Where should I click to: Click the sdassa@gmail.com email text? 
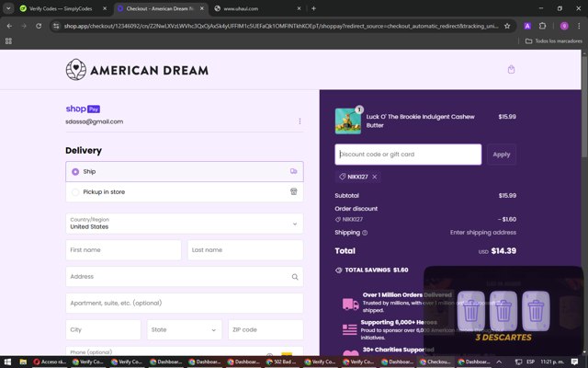[94, 121]
